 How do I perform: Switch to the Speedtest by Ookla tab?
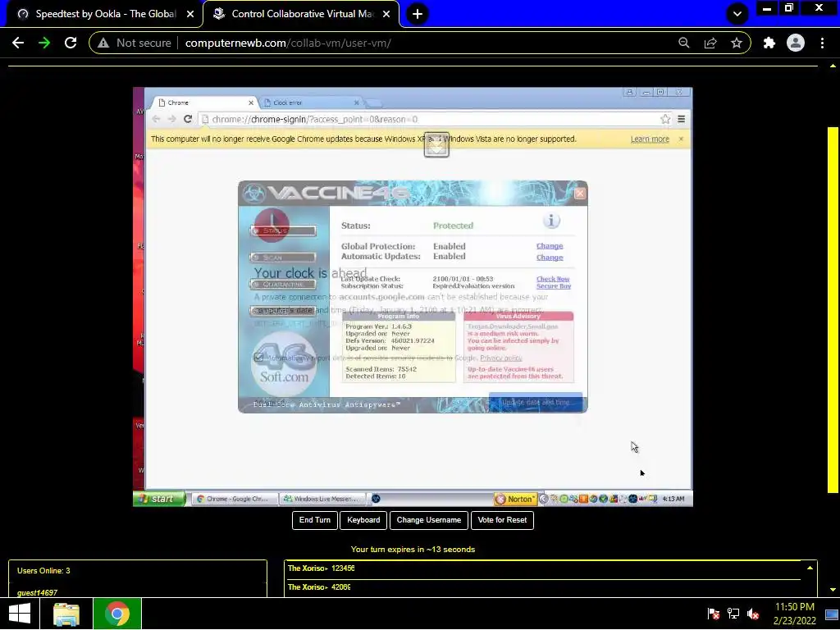106,14
